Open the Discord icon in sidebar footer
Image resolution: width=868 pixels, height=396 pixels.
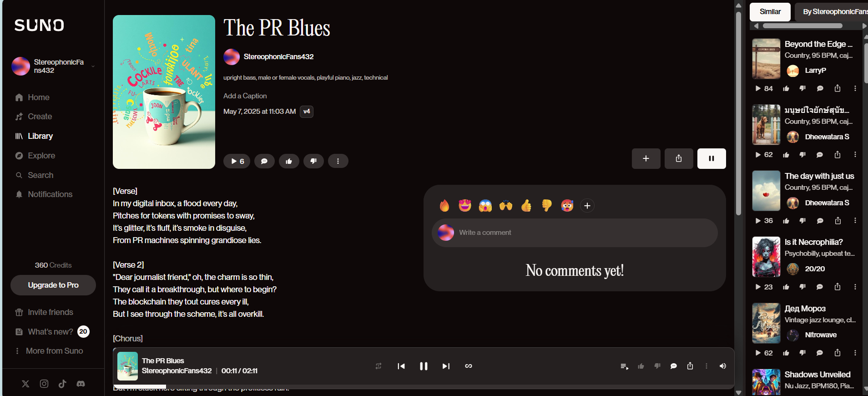[x=81, y=384]
